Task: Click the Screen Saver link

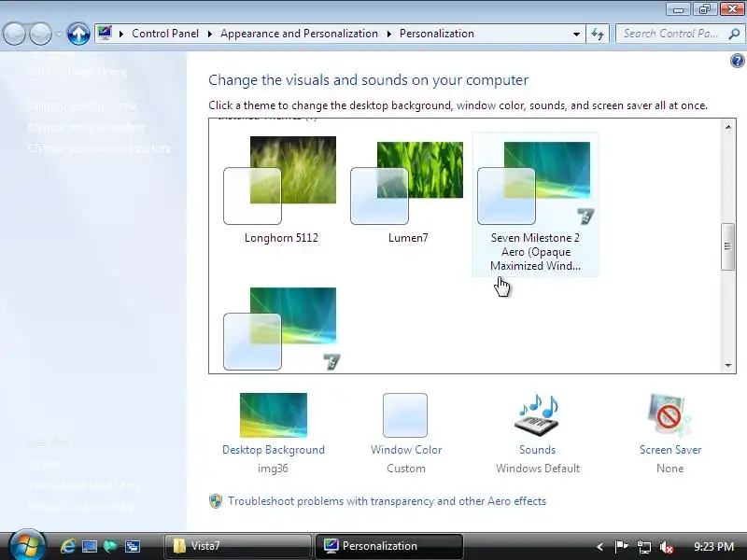Action: tap(670, 450)
